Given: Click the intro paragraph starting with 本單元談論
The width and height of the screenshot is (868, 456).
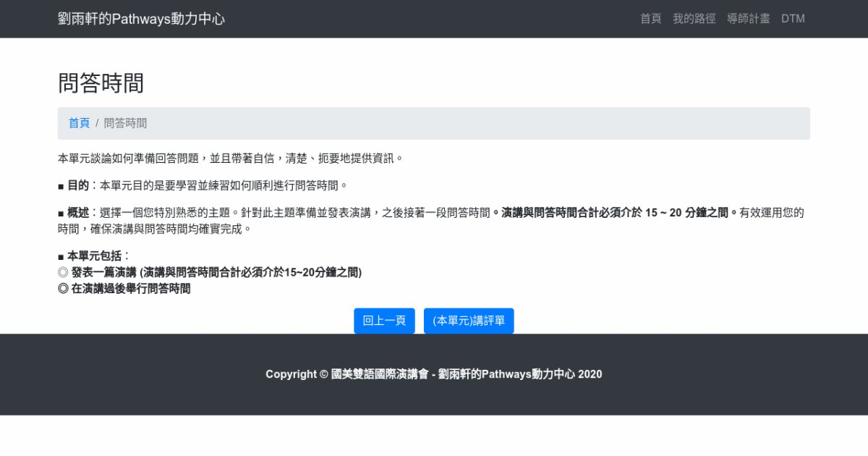Looking at the screenshot, I should (230, 158).
